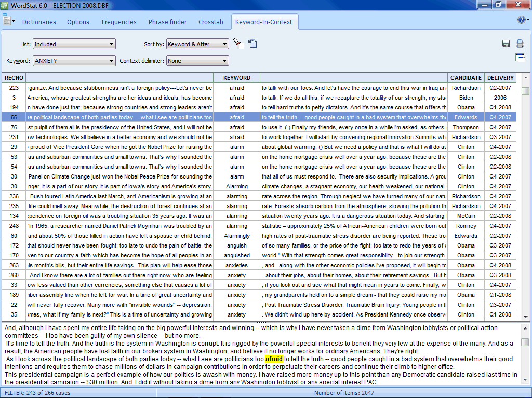The height and width of the screenshot is (398, 532).
Task: Switch to the Dictionaries tab
Action: 39,22
